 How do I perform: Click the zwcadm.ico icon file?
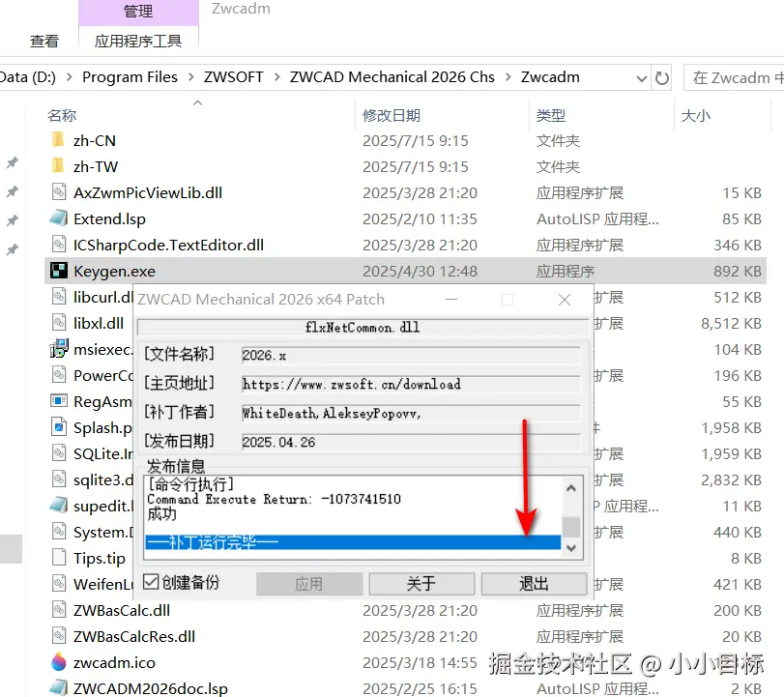click(59, 661)
